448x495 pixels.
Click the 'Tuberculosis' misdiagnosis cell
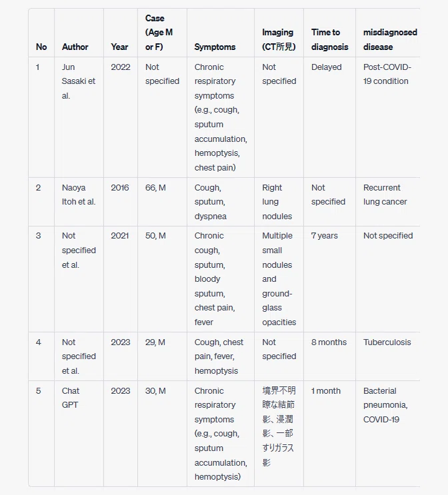(387, 342)
